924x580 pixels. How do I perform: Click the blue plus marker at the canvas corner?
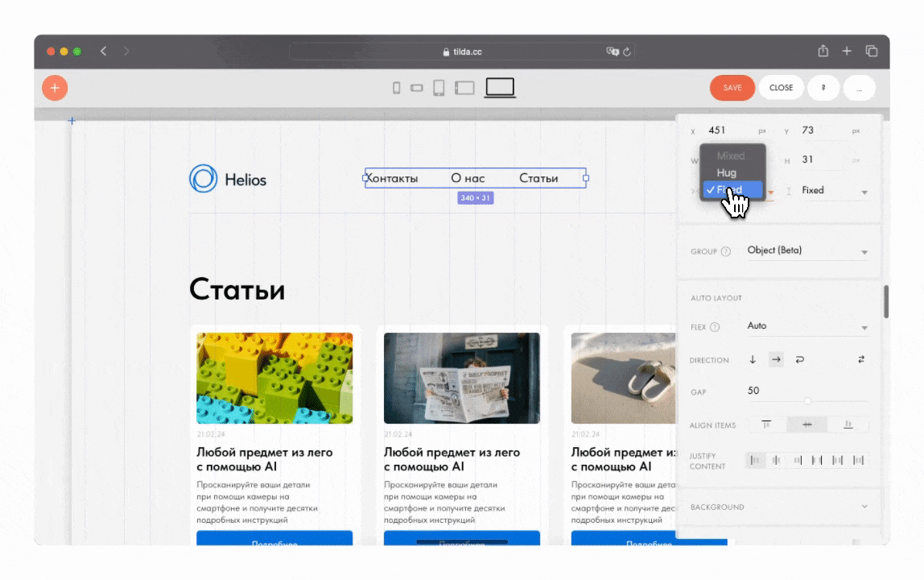(x=72, y=121)
